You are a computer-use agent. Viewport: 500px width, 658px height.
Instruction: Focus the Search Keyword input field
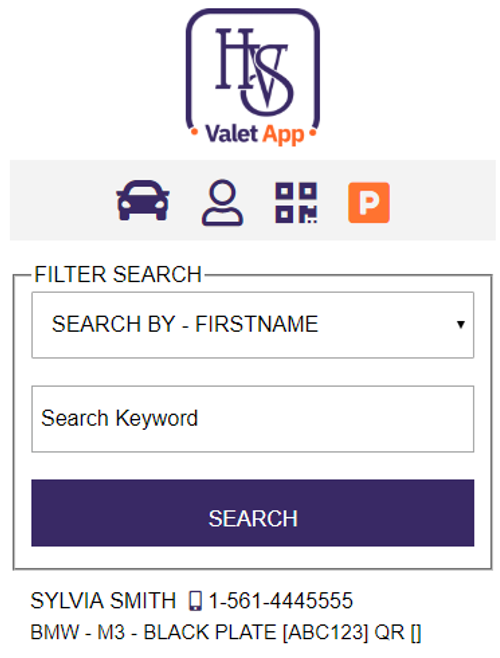coord(253,419)
